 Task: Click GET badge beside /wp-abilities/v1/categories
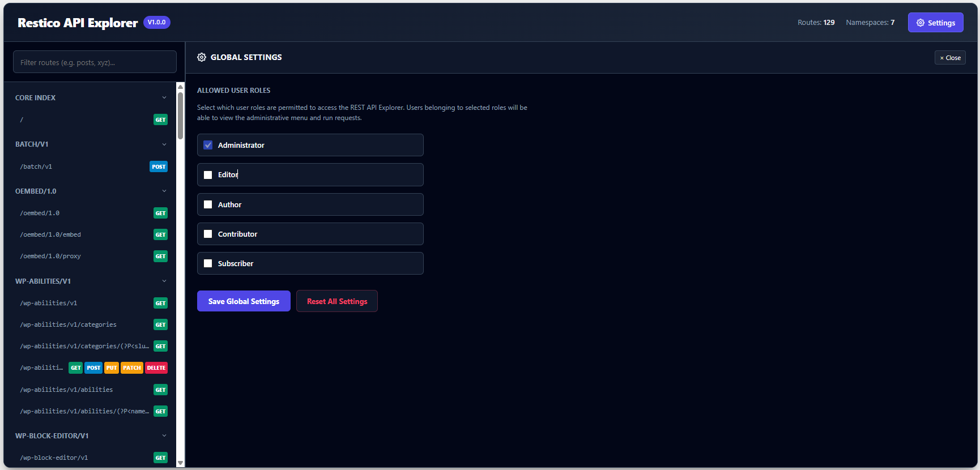(x=161, y=324)
